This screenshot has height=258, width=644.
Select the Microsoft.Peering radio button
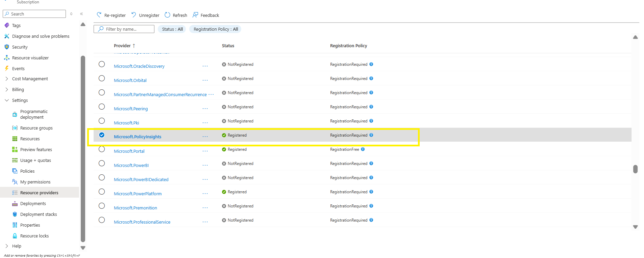click(102, 107)
